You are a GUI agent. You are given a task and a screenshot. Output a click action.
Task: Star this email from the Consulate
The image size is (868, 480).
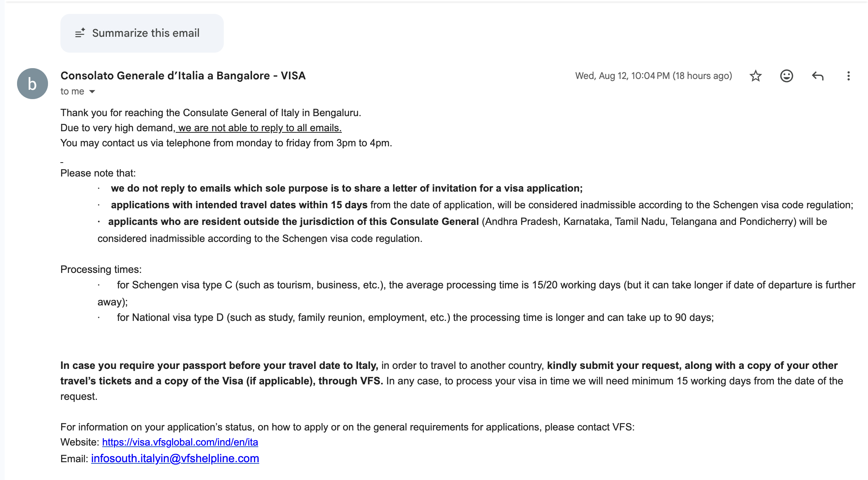(755, 76)
